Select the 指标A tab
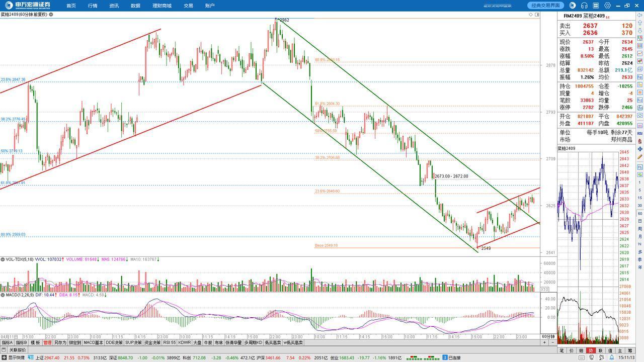 tap(7, 342)
